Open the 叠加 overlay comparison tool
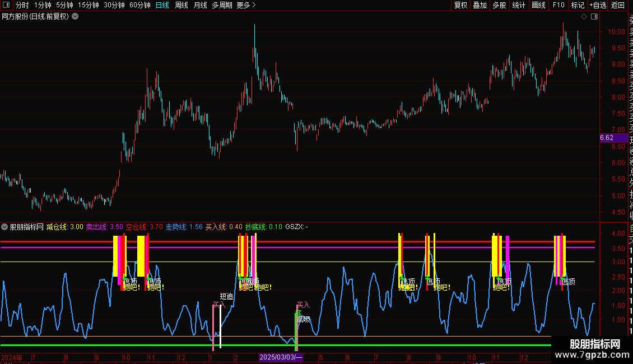 point(480,5)
